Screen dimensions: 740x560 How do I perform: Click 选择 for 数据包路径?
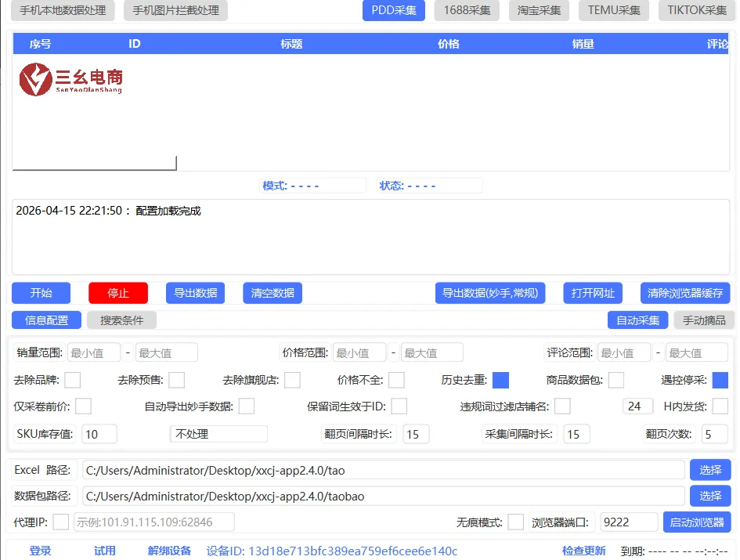pos(710,496)
